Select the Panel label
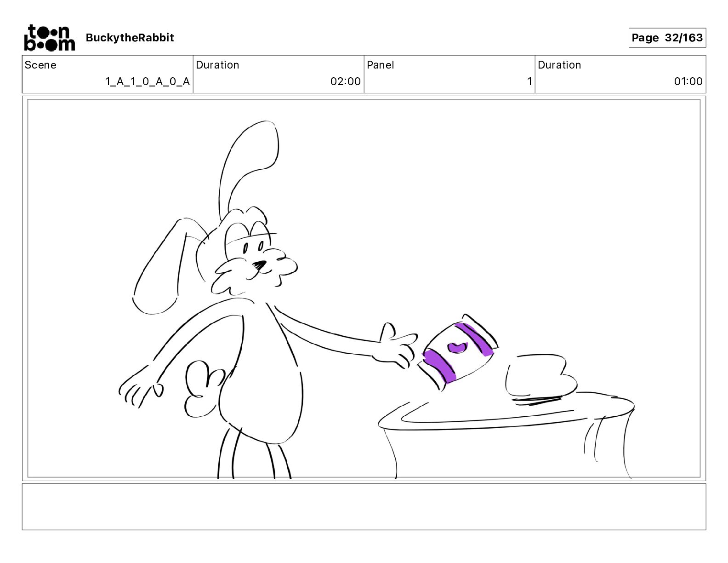The height and width of the screenshot is (563, 728). point(381,65)
